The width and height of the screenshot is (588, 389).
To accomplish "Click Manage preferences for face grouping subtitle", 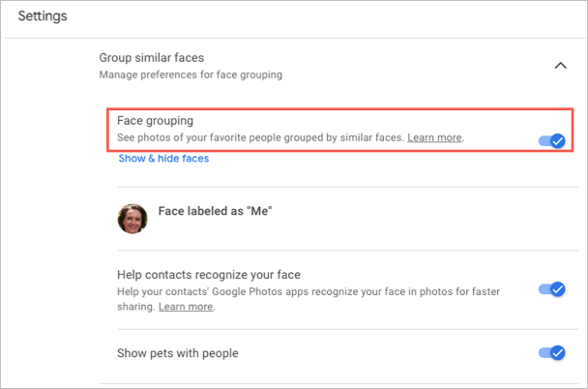I will (x=191, y=75).
